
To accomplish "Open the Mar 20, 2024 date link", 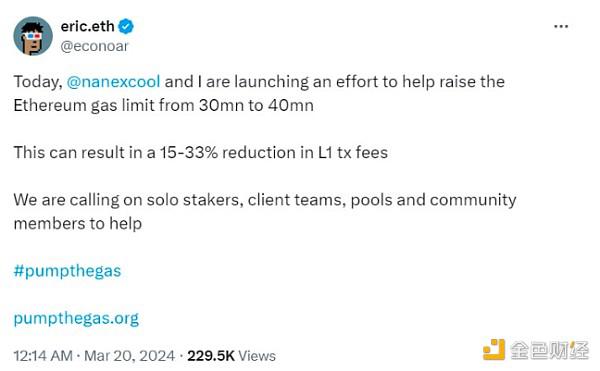I will 129,356.
